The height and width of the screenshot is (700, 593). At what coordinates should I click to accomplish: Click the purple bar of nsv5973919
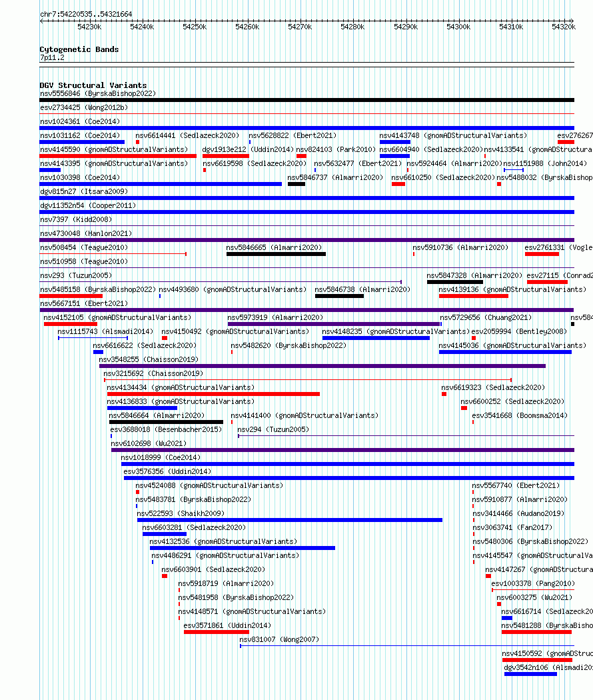[x=333, y=324]
